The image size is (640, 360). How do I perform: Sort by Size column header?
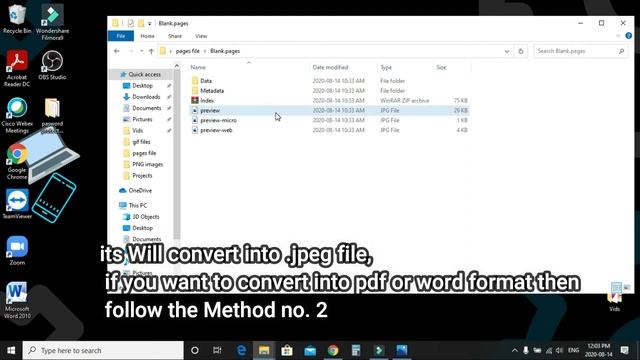click(441, 67)
